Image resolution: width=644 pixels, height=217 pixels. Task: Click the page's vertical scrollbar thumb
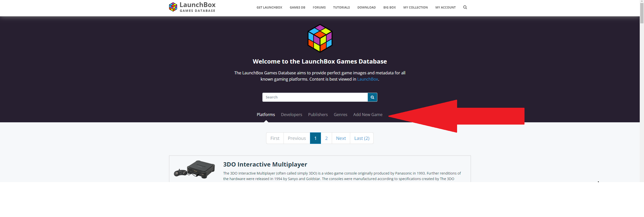tap(642, 13)
